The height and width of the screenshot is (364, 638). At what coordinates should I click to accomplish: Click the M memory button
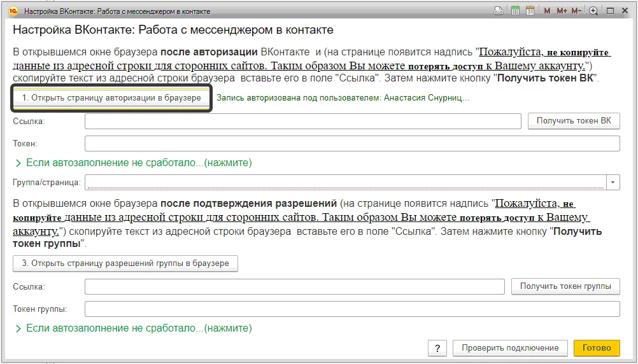(x=547, y=11)
